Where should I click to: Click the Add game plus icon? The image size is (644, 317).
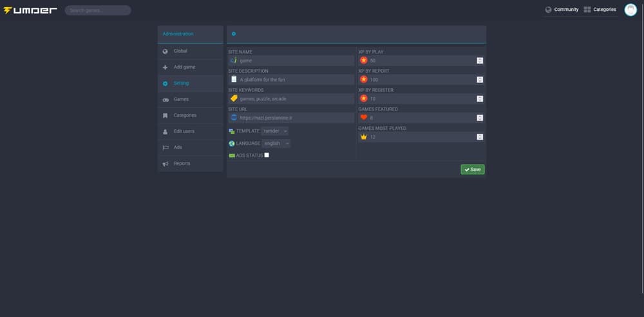tap(166, 68)
